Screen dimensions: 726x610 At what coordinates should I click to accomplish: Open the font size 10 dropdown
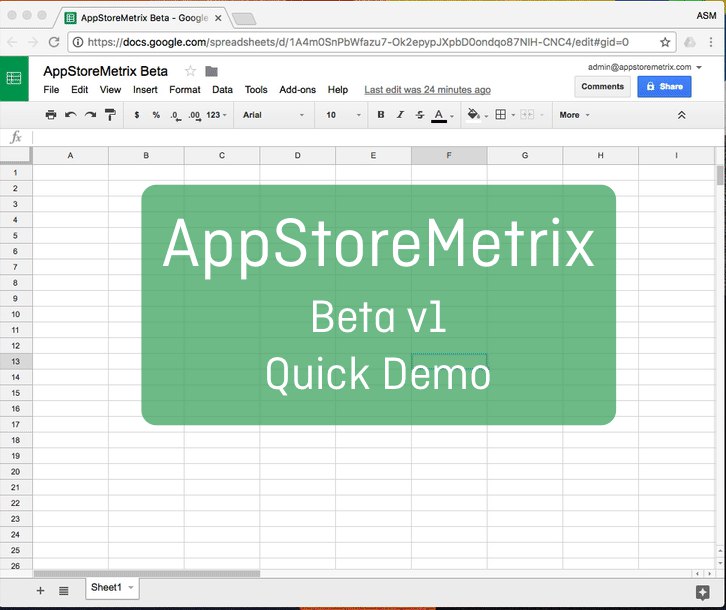343,115
